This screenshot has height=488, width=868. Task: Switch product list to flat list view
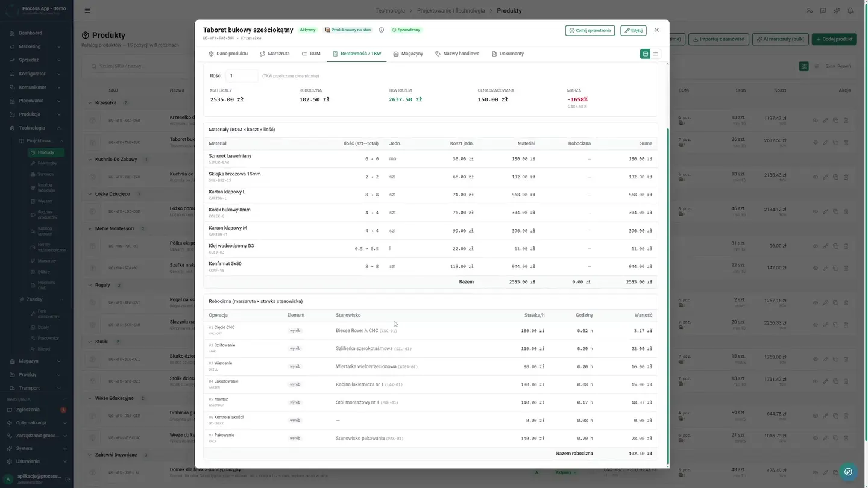click(816, 66)
